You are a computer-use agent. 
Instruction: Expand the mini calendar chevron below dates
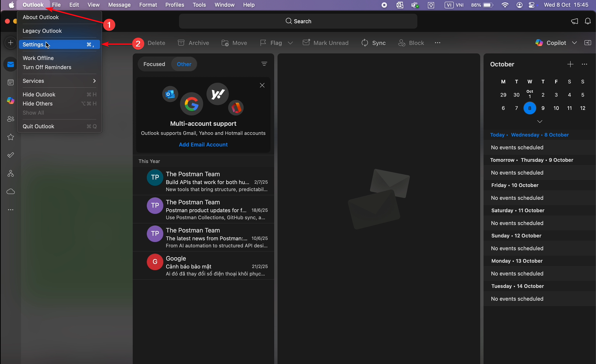(x=540, y=121)
